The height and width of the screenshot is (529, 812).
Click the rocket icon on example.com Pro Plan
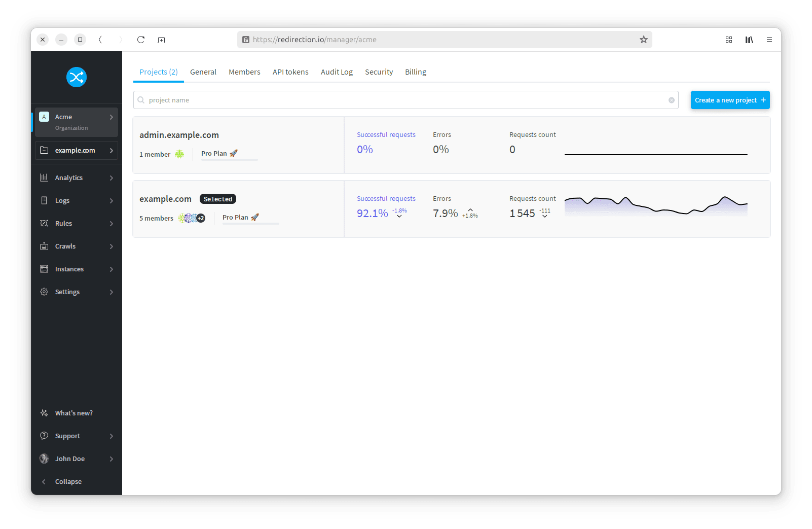255,217
